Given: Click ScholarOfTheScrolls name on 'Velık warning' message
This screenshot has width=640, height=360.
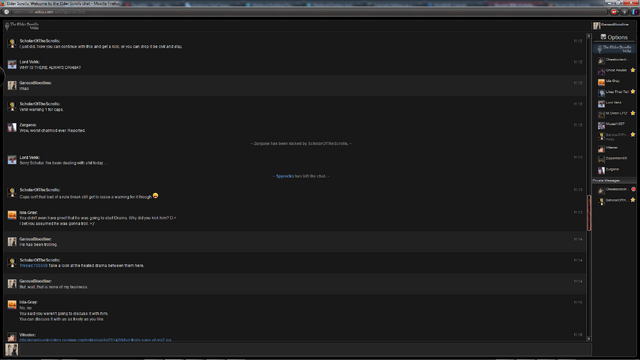Looking at the screenshot, I should [40, 104].
